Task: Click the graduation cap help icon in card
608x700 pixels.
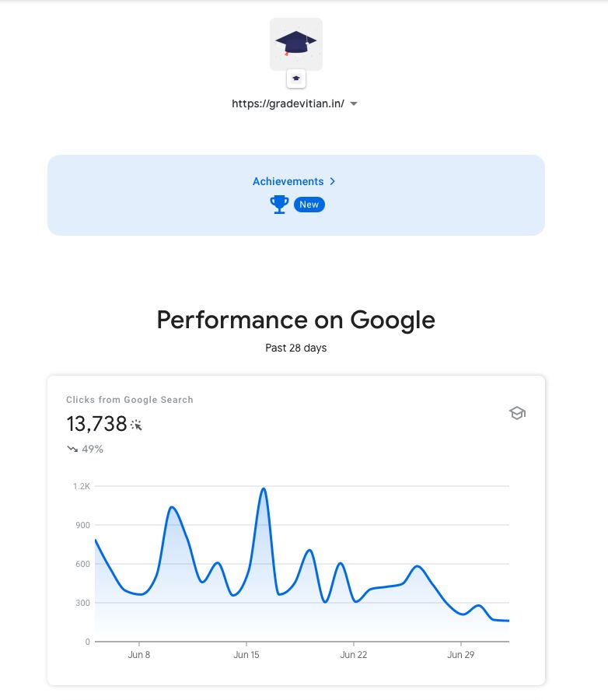Action: click(517, 413)
